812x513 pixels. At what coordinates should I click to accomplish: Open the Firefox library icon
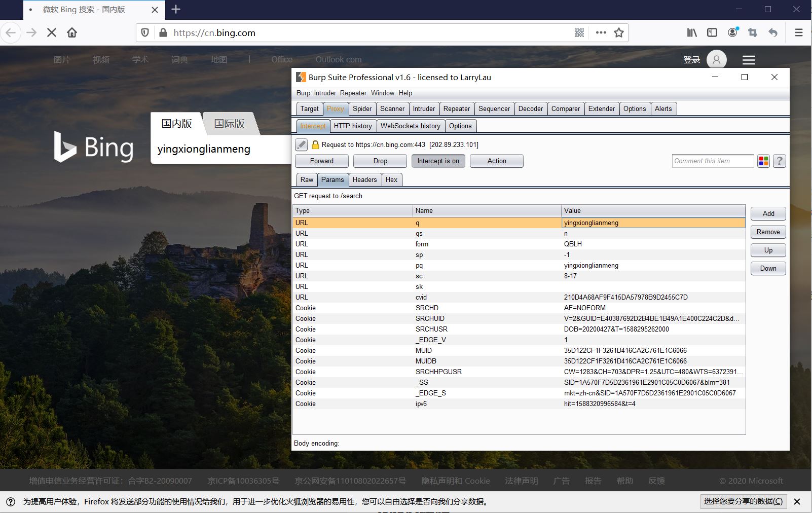pyautogui.click(x=692, y=32)
